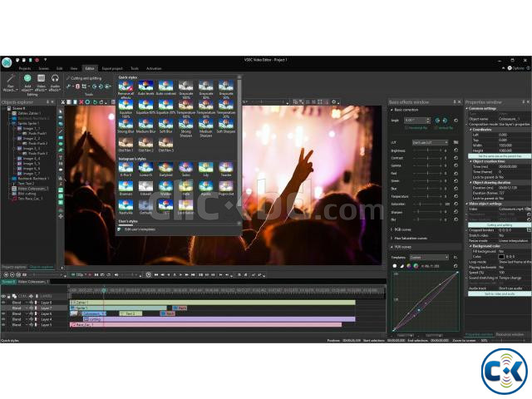
Task: Open the Projects menu tab
Action: click(x=25, y=68)
